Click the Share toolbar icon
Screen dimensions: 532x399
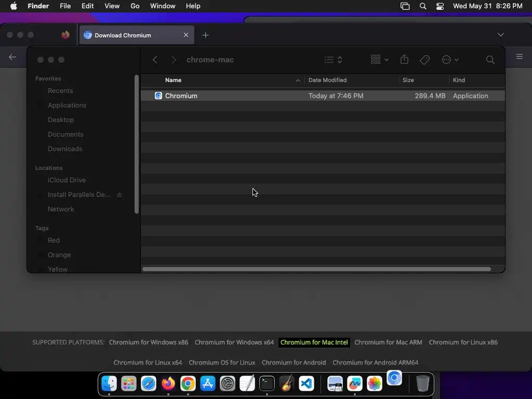click(404, 60)
